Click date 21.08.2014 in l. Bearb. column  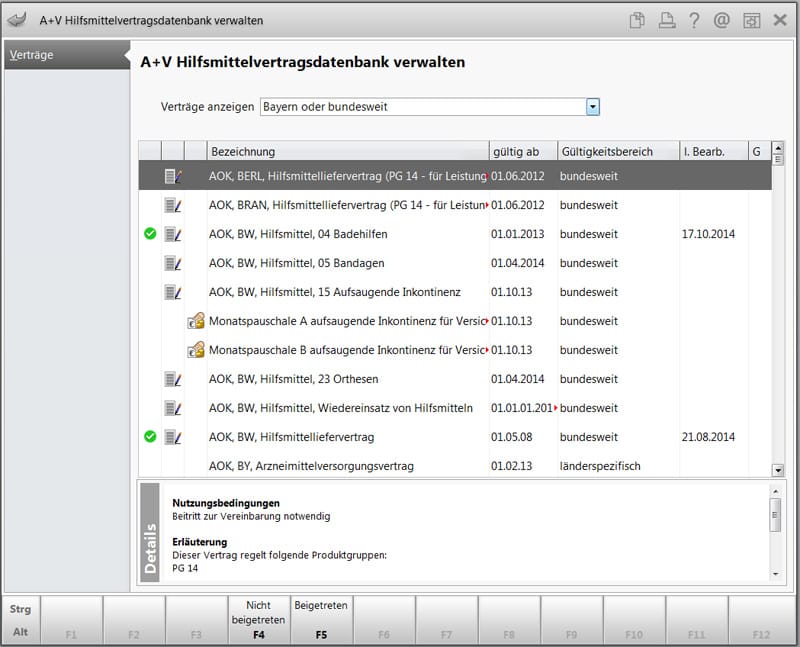coord(708,437)
